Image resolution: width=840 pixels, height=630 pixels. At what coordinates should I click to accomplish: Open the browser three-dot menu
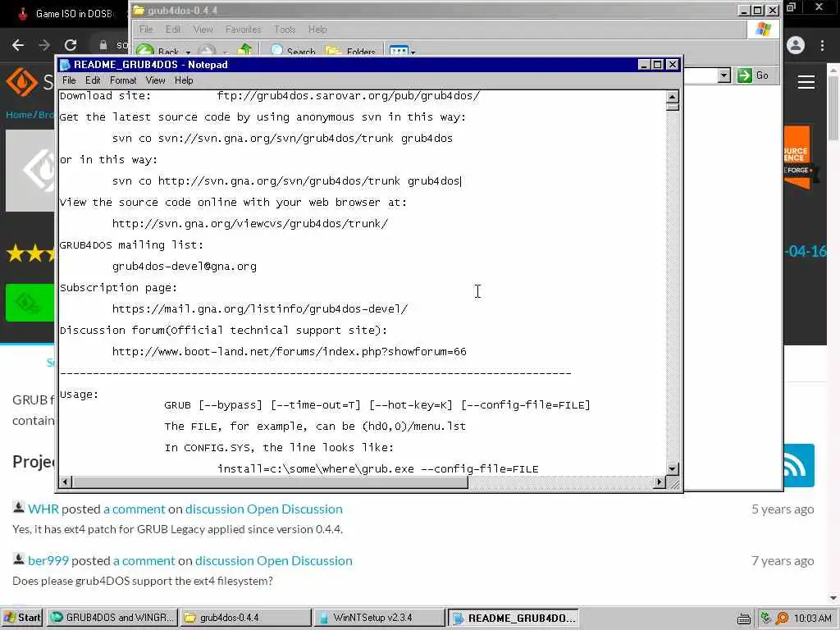click(x=822, y=45)
